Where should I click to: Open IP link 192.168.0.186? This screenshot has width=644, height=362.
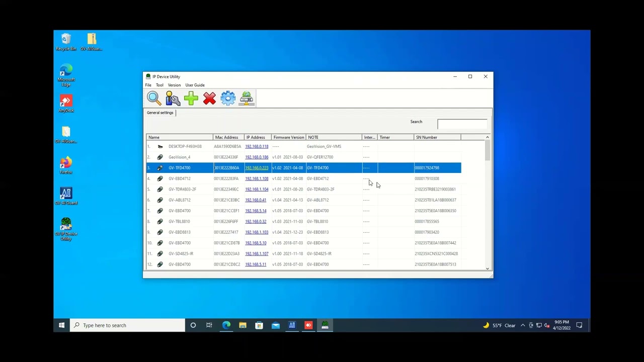(x=257, y=157)
